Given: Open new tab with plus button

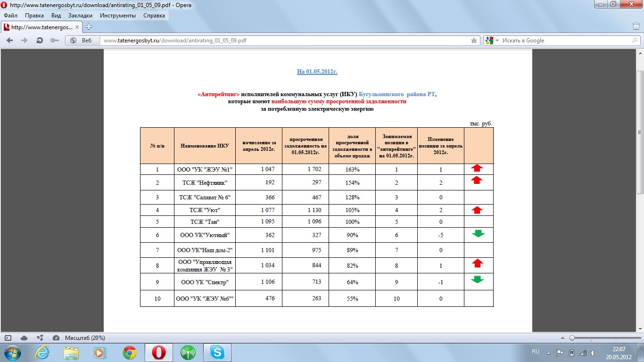Looking at the screenshot, I should coord(89,27).
